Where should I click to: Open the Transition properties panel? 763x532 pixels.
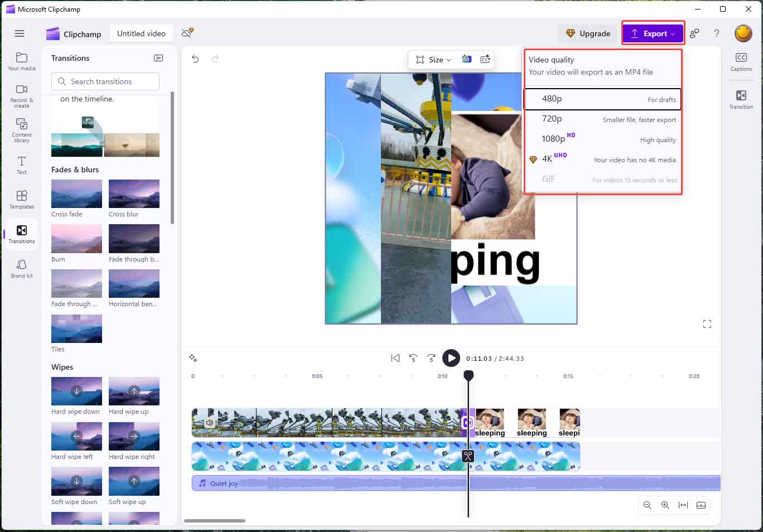741,99
